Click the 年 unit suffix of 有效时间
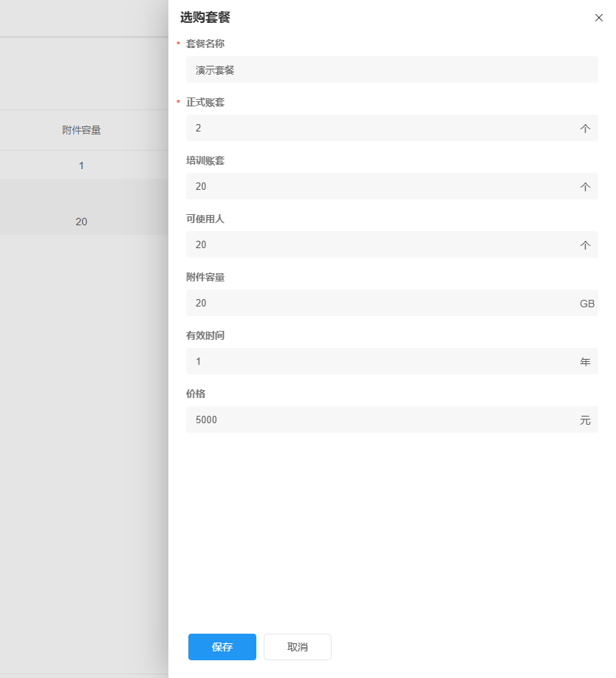 (586, 362)
